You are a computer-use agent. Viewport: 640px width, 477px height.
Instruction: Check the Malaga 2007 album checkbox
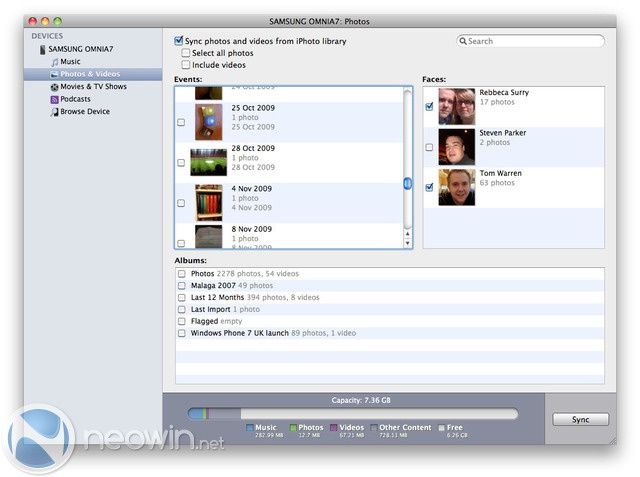(x=182, y=286)
